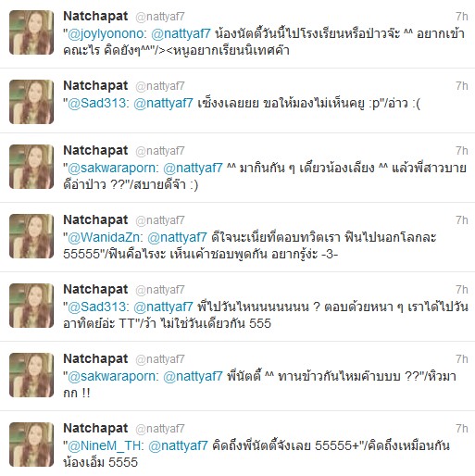This screenshot has width=475, height=476.
Task: Click @nattyaf7 mention in sixth tweet text
Action: pyautogui.click(x=193, y=376)
